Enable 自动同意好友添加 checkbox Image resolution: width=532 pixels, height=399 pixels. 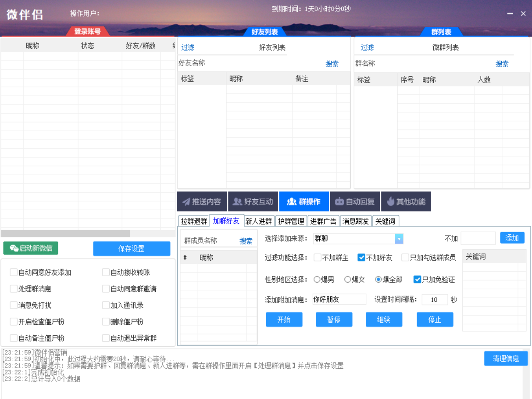click(14, 272)
